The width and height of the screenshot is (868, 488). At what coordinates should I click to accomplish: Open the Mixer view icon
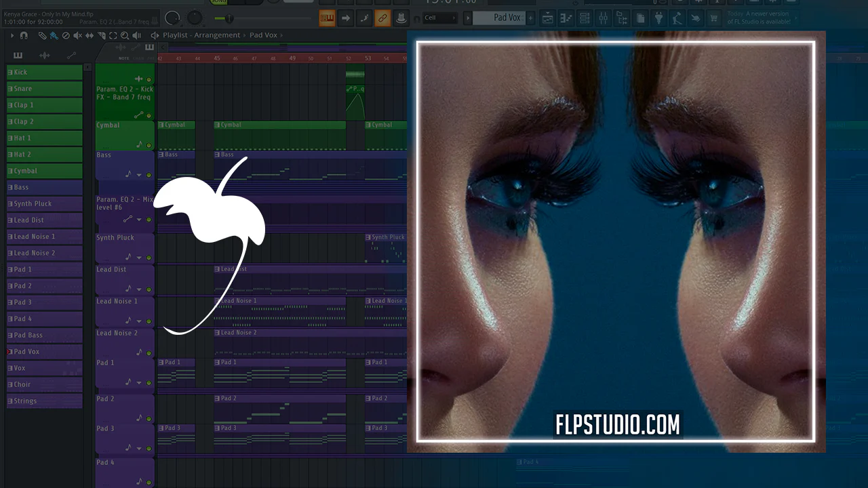[603, 18]
